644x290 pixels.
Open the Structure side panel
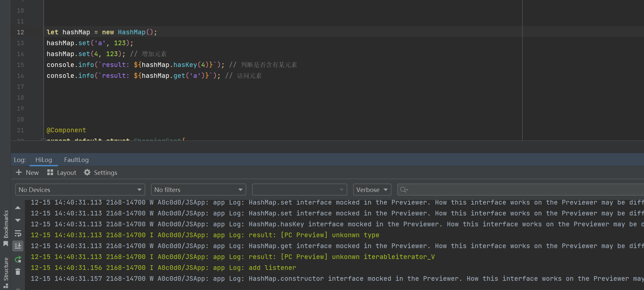pos(6,273)
